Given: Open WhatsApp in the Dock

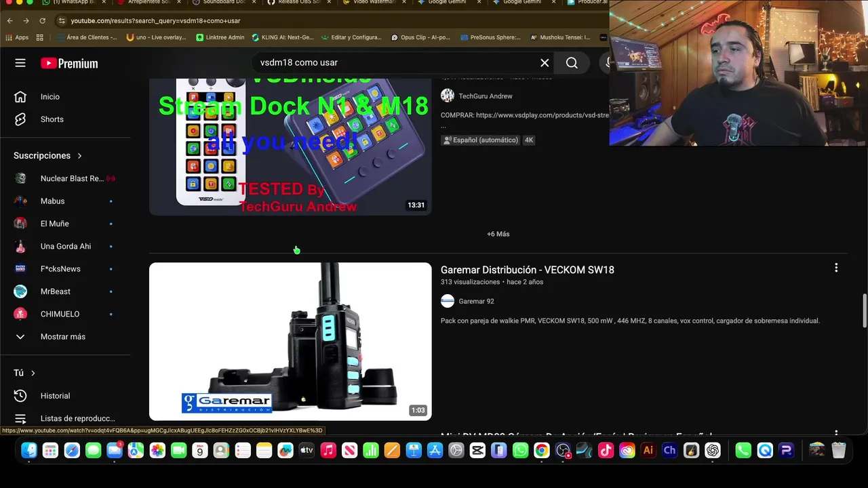Looking at the screenshot, I should click(520, 450).
